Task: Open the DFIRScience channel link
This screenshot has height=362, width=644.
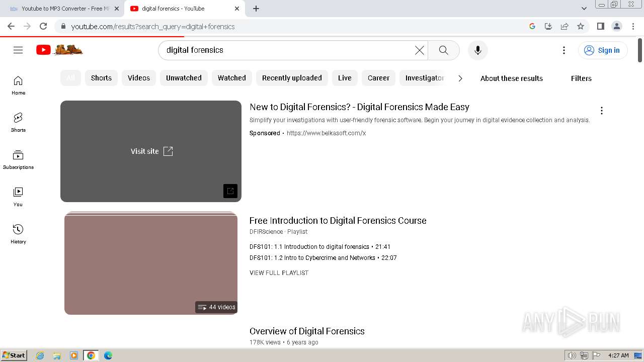Action: point(266,232)
